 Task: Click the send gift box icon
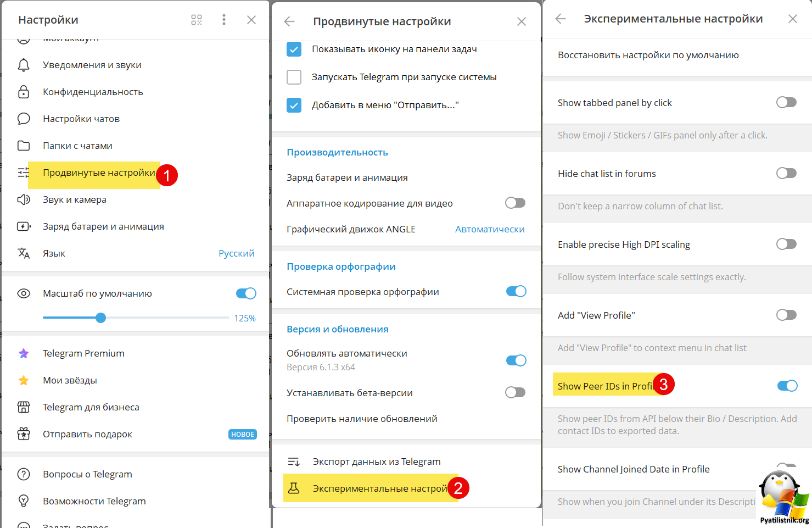[x=24, y=434]
